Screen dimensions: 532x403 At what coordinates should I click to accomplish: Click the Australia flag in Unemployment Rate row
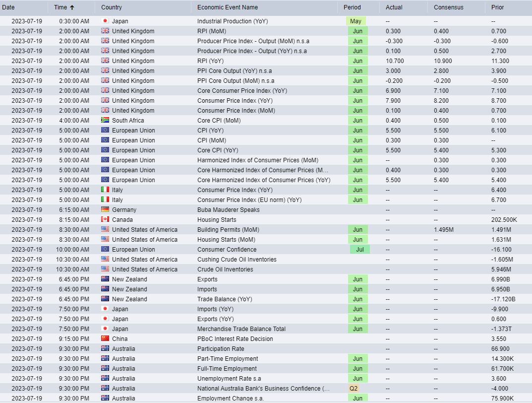pyautogui.click(x=105, y=378)
